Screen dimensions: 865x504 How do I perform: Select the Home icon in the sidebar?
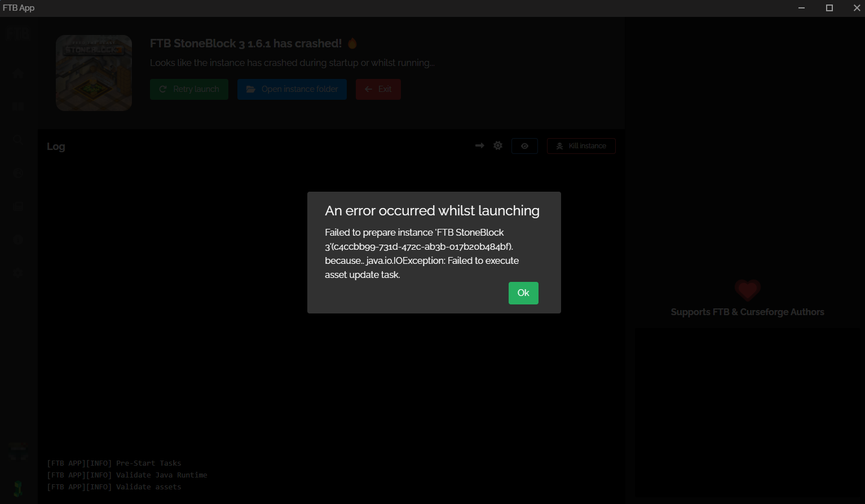(17, 74)
